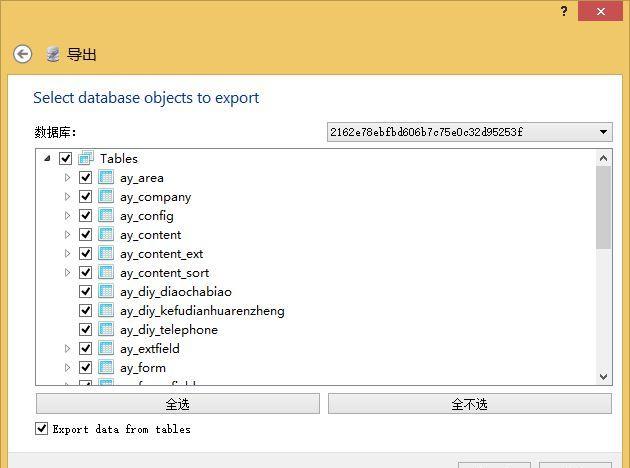Select the ay_diy_kefudianhuarenzheng table item
The width and height of the screenshot is (630, 468).
(x=202, y=311)
